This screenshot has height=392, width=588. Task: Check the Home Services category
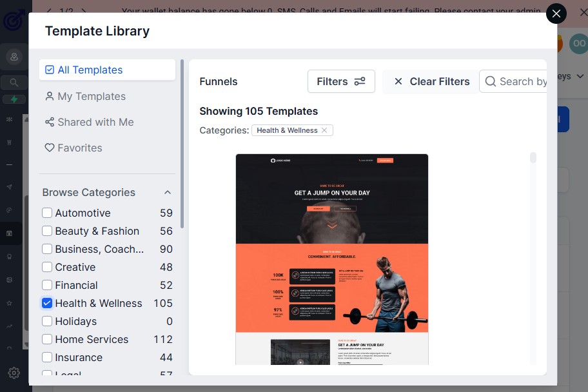point(47,339)
